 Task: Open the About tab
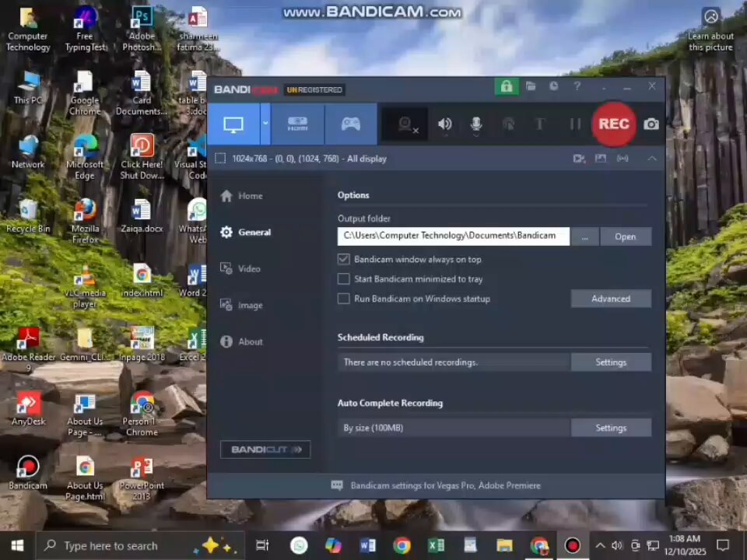pos(241,341)
